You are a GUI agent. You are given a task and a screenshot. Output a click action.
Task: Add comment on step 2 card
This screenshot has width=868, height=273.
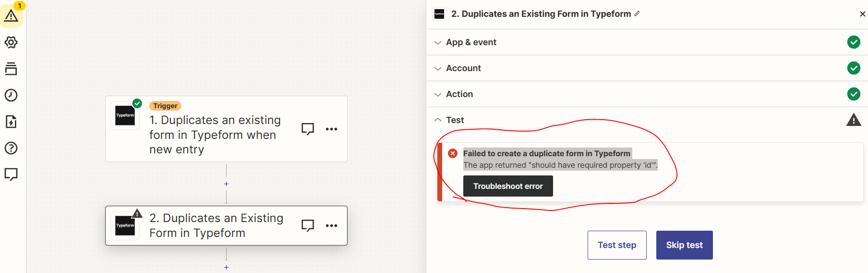[308, 225]
